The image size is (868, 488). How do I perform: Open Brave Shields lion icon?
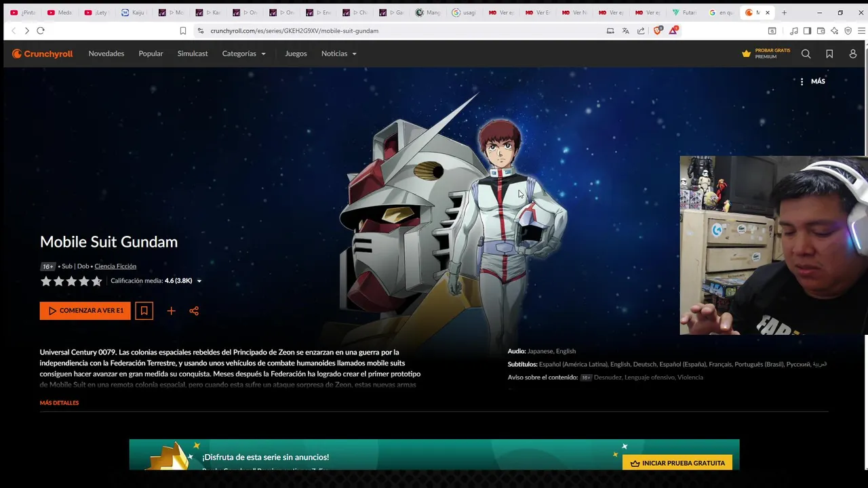point(657,30)
